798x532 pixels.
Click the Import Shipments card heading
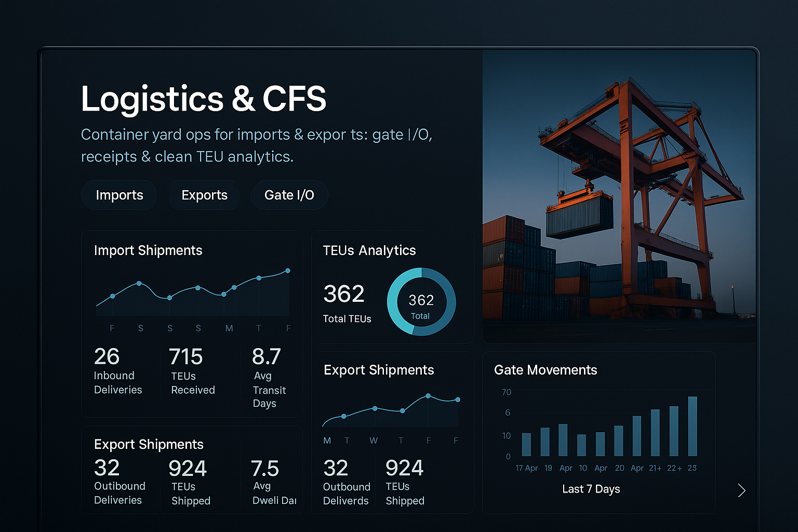click(148, 250)
